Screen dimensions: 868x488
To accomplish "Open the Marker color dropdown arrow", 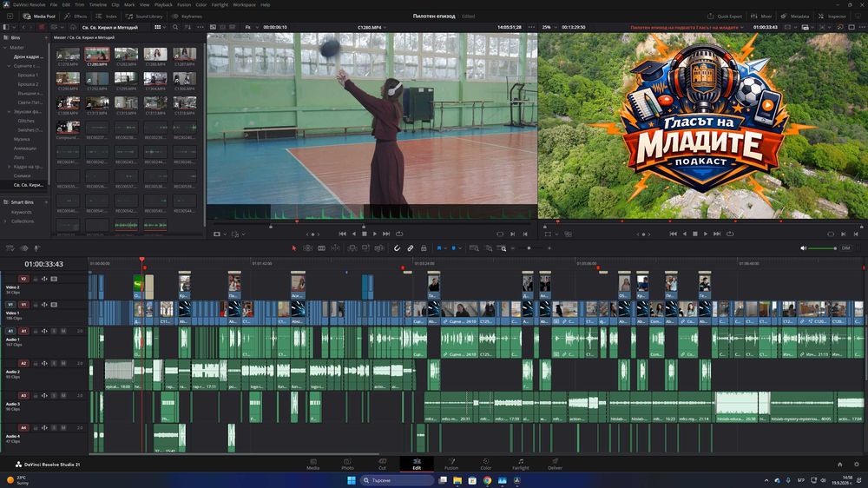I will [460, 248].
